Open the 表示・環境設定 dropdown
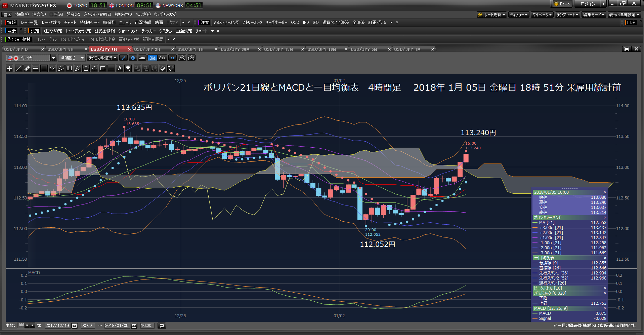The height and width of the screenshot is (335, 644). tap(624, 14)
